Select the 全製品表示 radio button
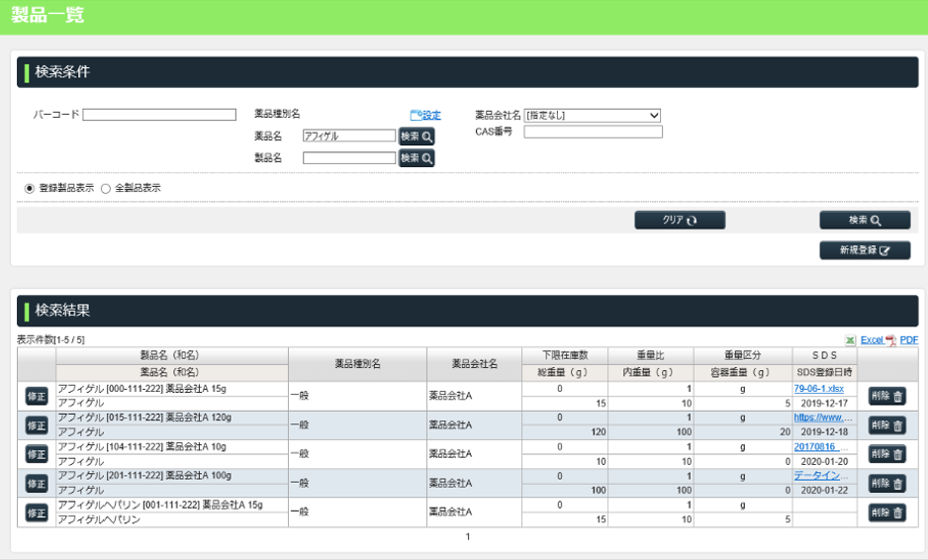Viewport: 928px width, 560px height. (x=106, y=188)
